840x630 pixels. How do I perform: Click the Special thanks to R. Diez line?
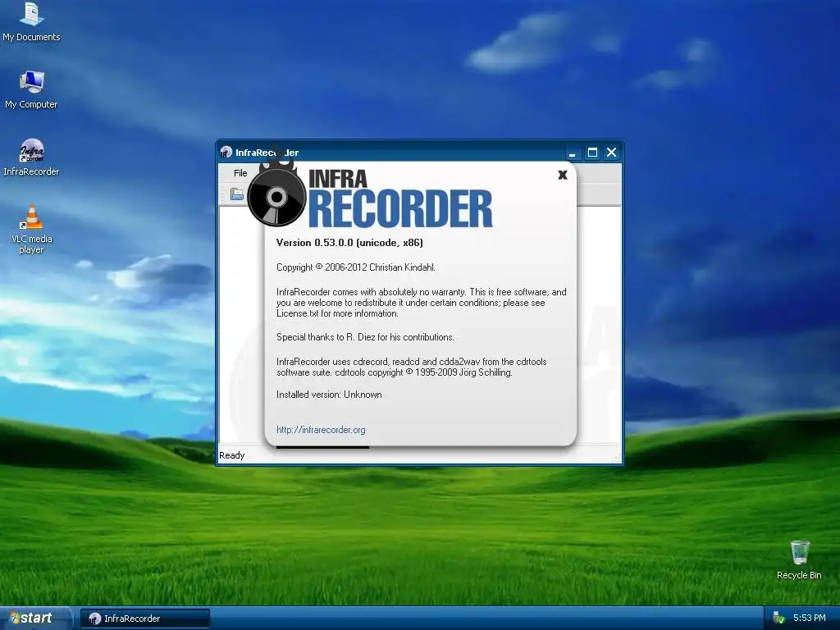(x=365, y=337)
